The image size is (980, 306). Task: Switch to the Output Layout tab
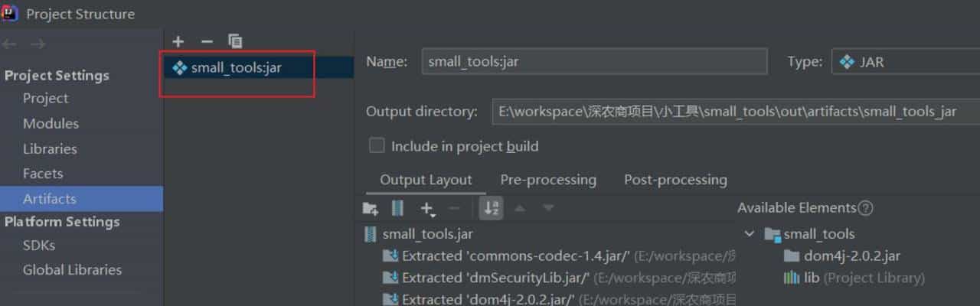(426, 180)
